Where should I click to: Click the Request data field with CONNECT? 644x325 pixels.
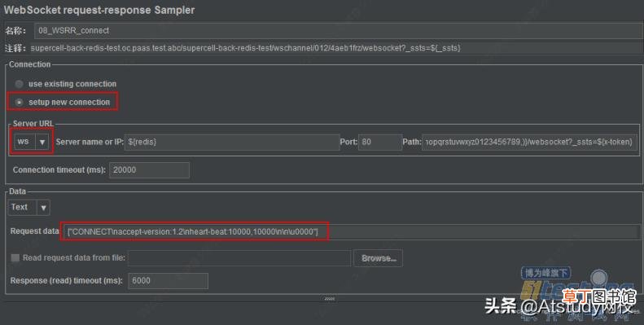click(x=352, y=231)
